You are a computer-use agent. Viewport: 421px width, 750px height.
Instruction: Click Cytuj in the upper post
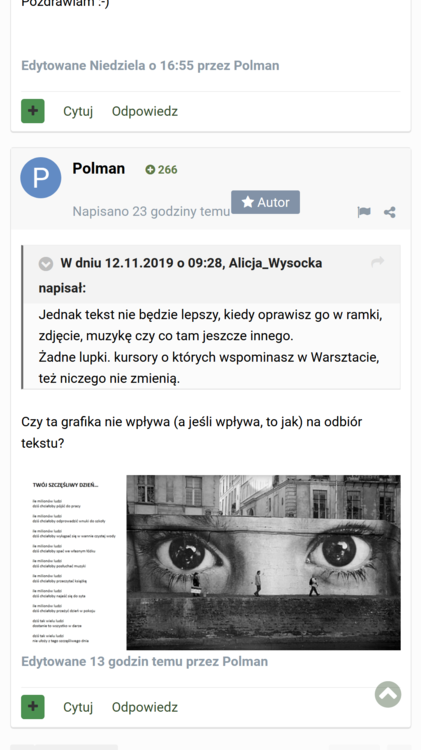(78, 111)
